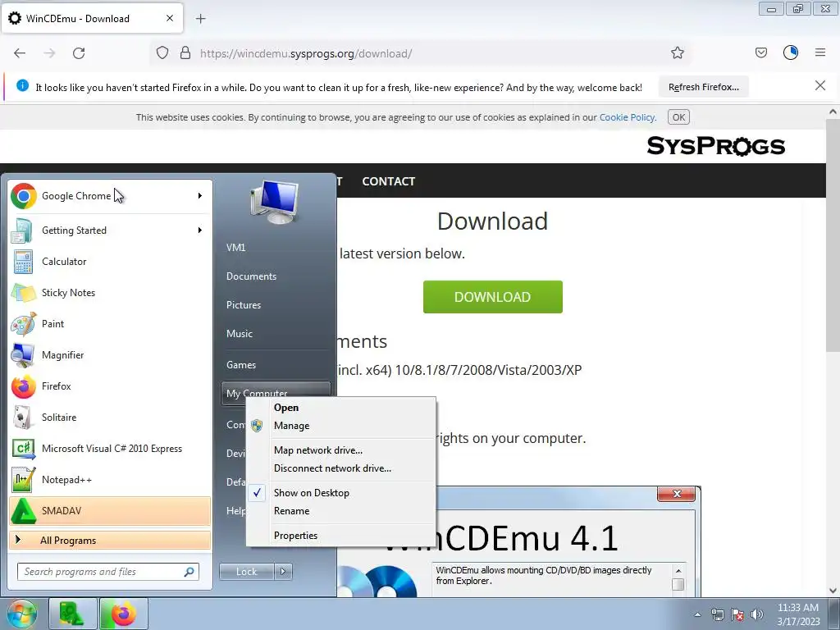
Task: Open the taskbar clock and date
Action: click(798, 614)
